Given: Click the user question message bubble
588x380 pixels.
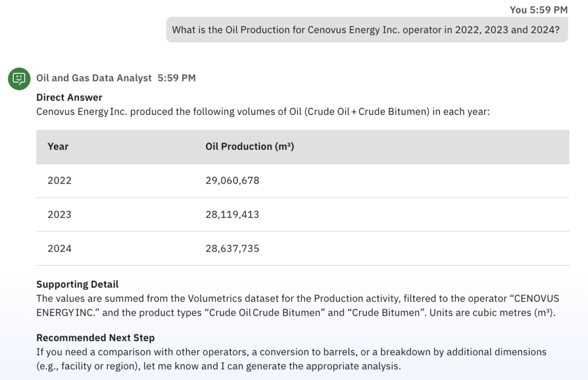Looking at the screenshot, I should [x=366, y=29].
